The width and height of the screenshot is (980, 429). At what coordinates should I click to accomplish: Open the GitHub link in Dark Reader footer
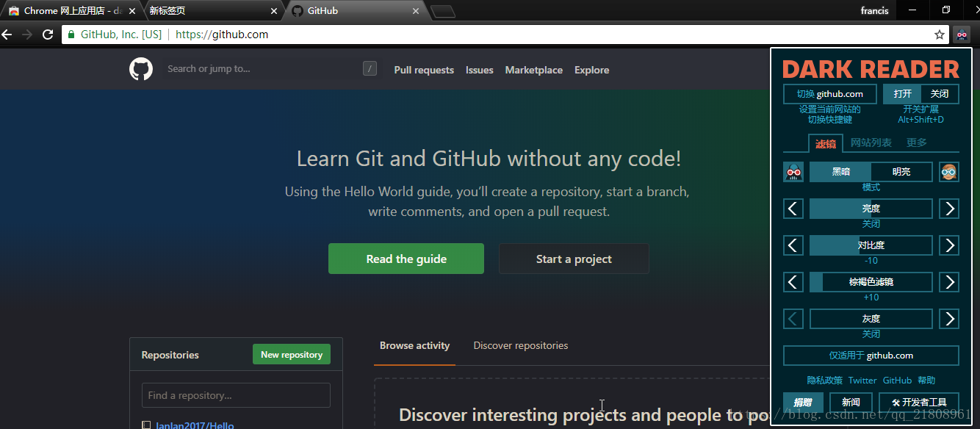(x=897, y=381)
